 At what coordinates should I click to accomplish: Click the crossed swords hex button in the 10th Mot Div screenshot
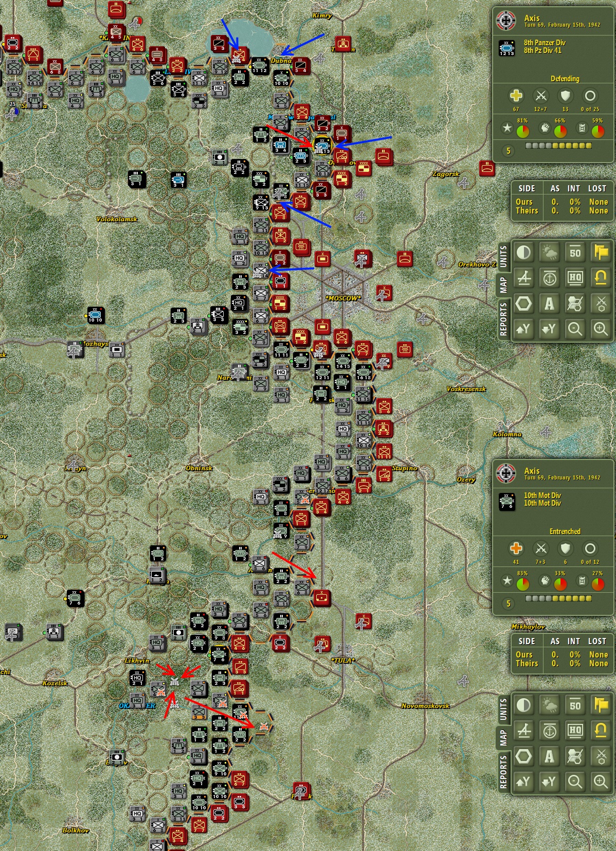click(x=601, y=756)
